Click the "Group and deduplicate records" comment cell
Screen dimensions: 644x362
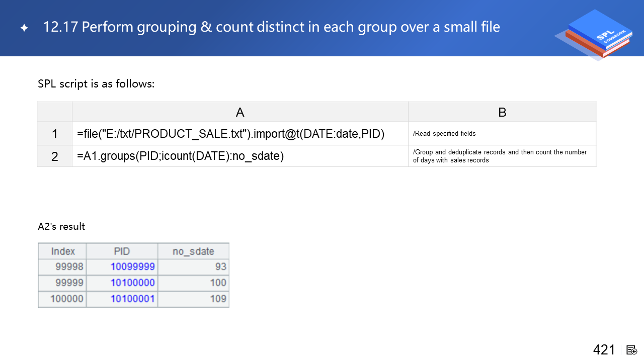502,156
